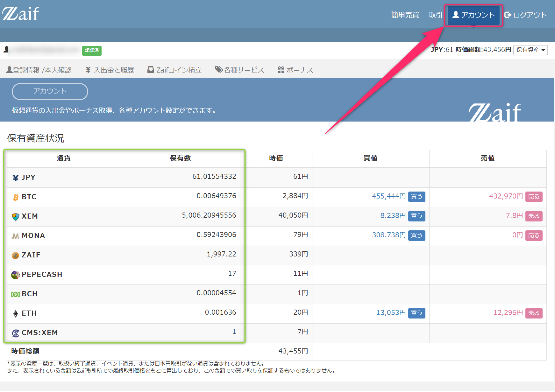The height and width of the screenshot is (392, 555).
Task: Select the アカウント menu in header
Action: click(x=473, y=15)
